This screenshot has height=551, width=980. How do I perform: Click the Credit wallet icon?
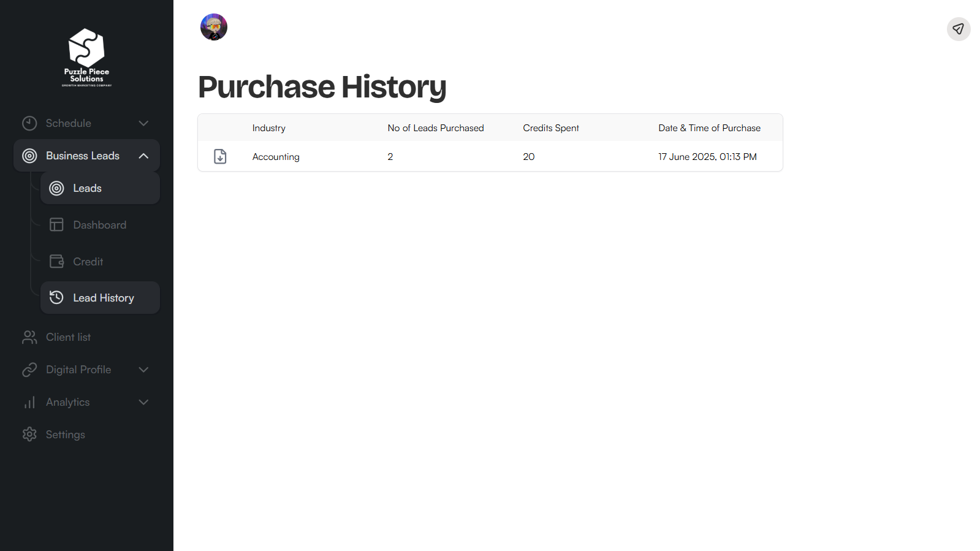point(56,262)
